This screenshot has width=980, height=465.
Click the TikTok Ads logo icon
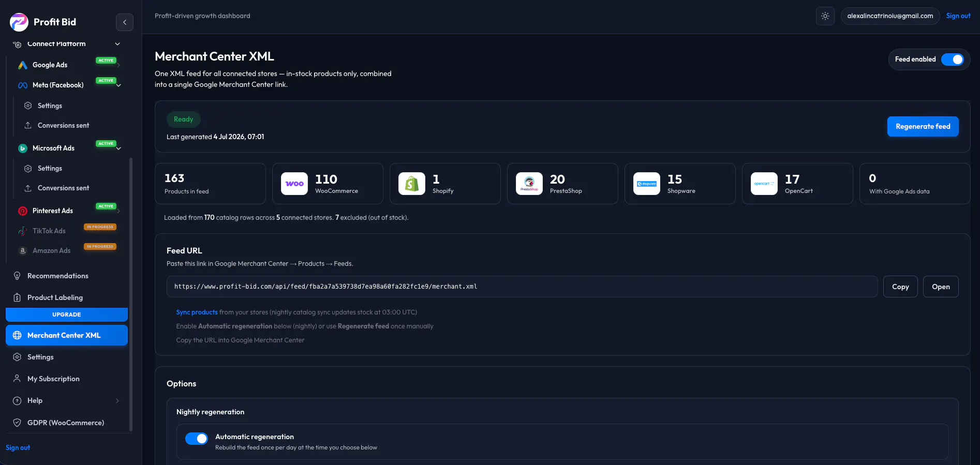[23, 231]
